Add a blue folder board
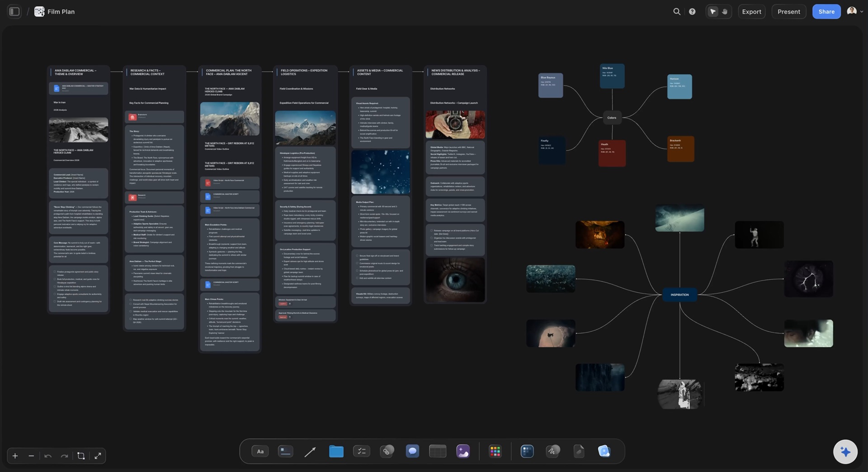 pos(336,451)
